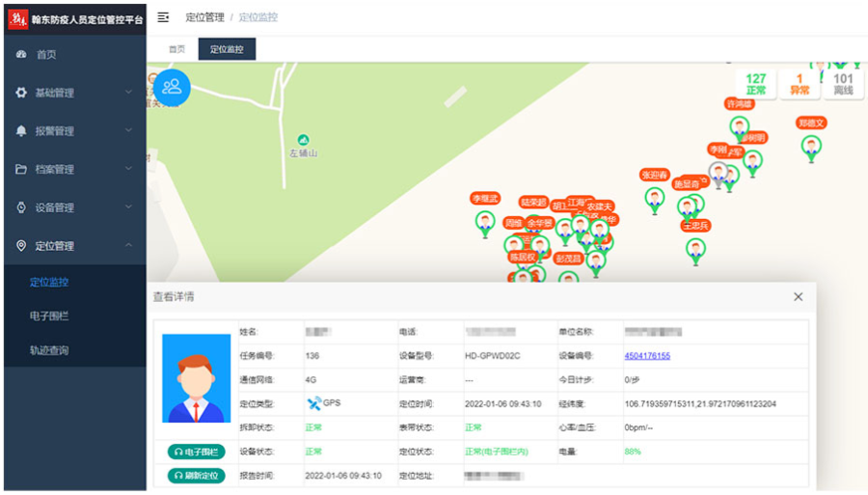Click the person marker below 王忠兵

tap(695, 252)
